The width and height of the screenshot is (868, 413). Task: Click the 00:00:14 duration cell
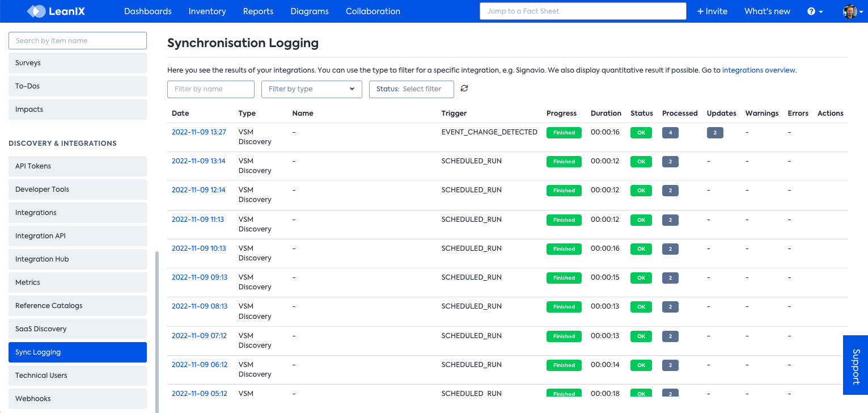click(x=605, y=365)
